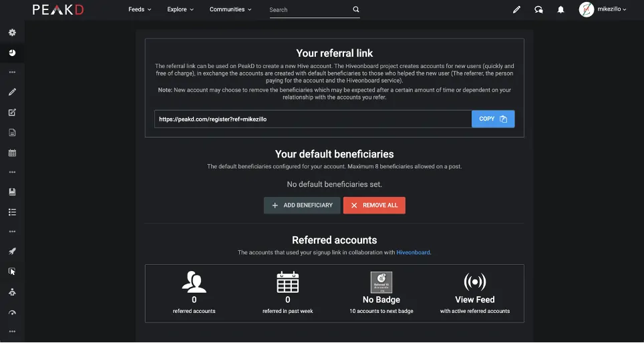Open the Feeds dropdown menu
Viewport: 644px width, 343px height.
pyautogui.click(x=140, y=9)
